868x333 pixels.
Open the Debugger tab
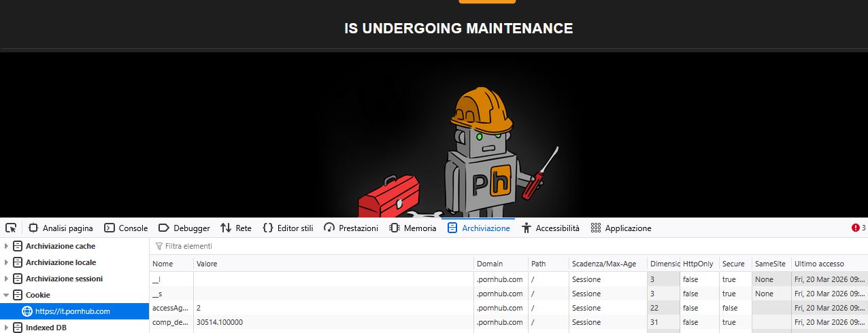[x=184, y=228]
